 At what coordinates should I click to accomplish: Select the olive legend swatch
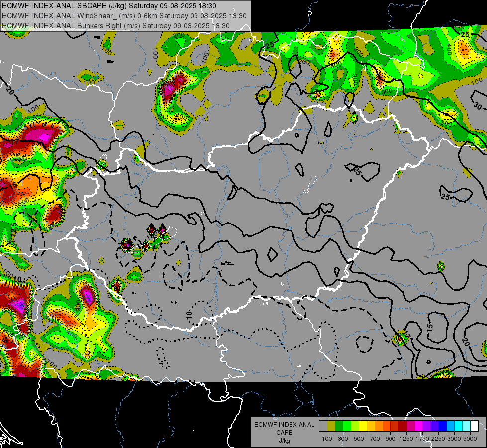point(331,426)
